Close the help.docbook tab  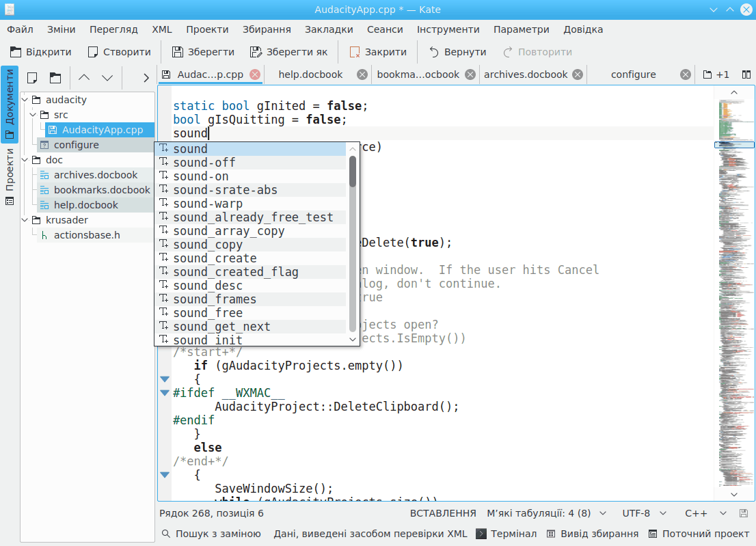(362, 74)
